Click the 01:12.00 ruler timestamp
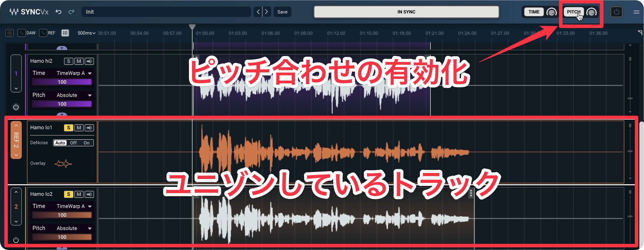The image size is (644, 250). click(x=336, y=33)
